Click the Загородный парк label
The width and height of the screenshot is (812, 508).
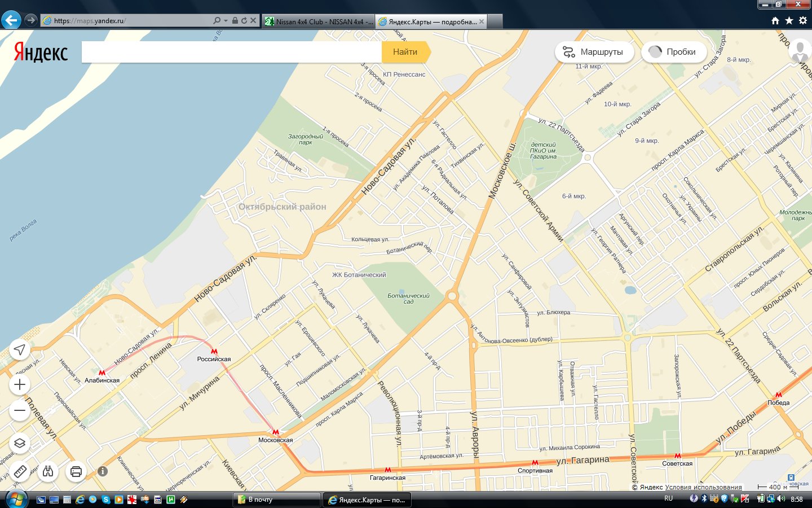[x=306, y=139]
